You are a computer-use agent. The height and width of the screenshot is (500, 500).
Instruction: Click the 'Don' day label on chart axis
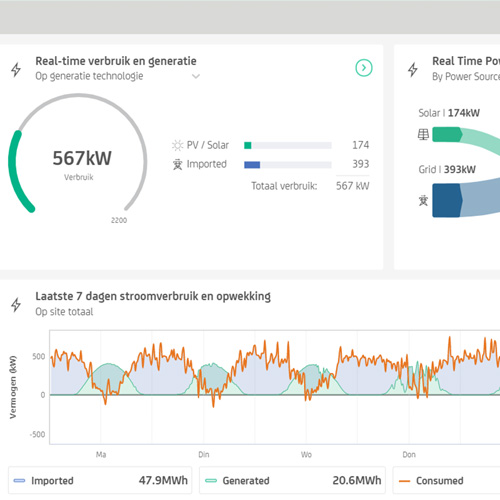409,455
